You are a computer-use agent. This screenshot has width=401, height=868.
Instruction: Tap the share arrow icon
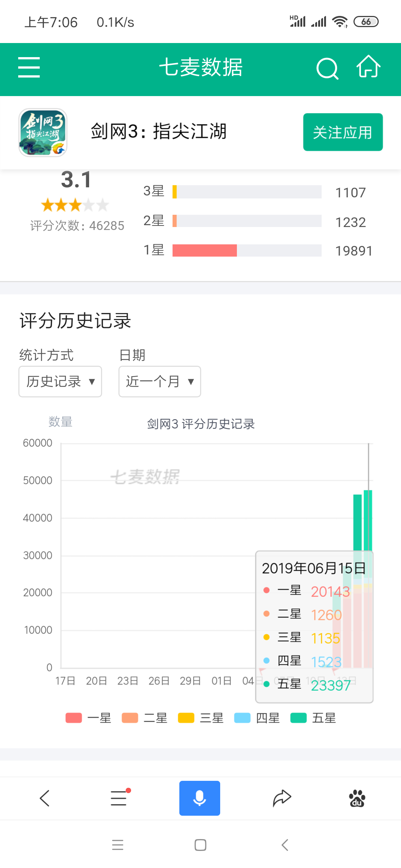[x=282, y=798]
